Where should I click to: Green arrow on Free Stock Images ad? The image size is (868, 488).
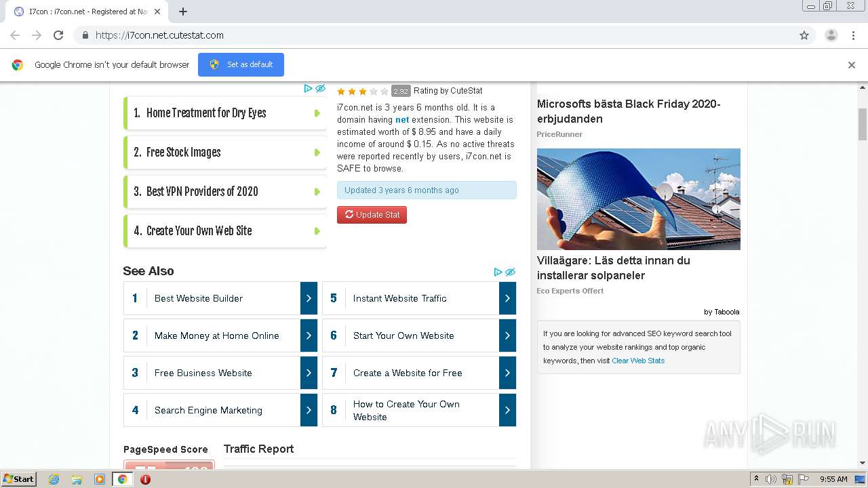tap(317, 152)
